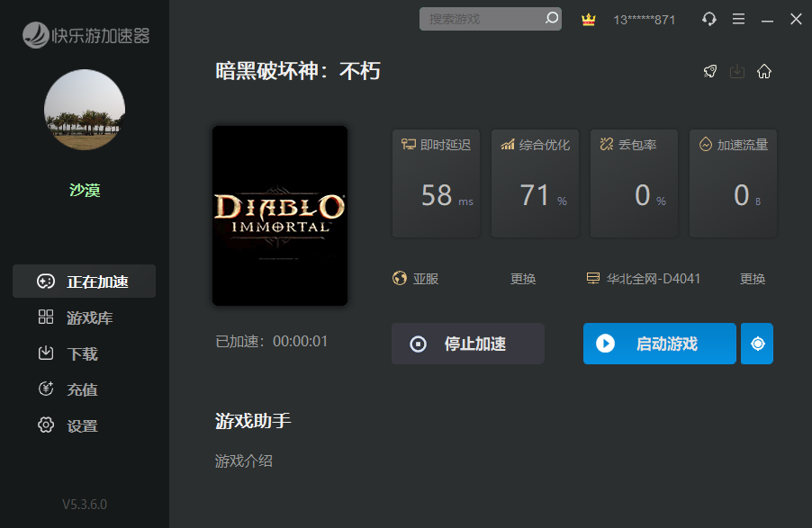Open customer service headset icon
Screen dimensions: 812x528
(x=709, y=19)
